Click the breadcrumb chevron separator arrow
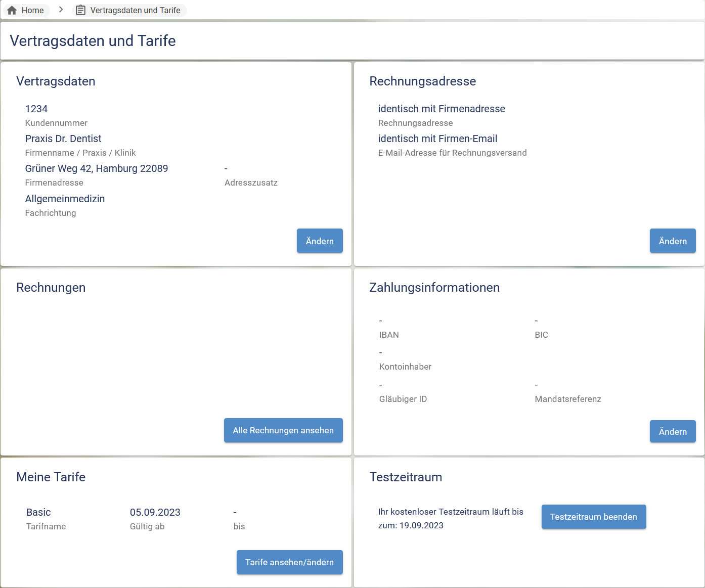Viewport: 705px width, 588px height. (61, 10)
